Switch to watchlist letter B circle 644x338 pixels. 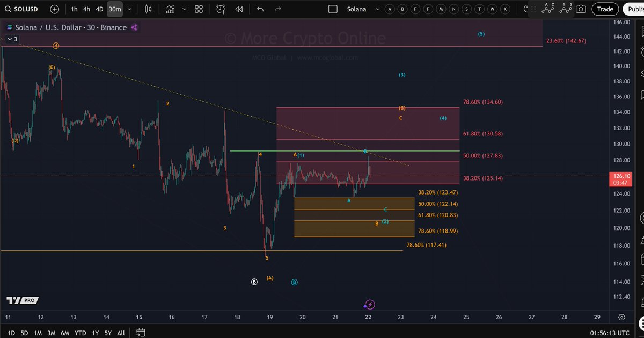click(402, 9)
